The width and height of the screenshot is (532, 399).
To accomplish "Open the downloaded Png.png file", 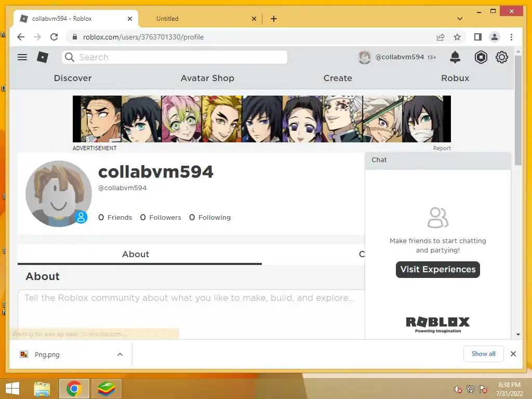I will 47,354.
